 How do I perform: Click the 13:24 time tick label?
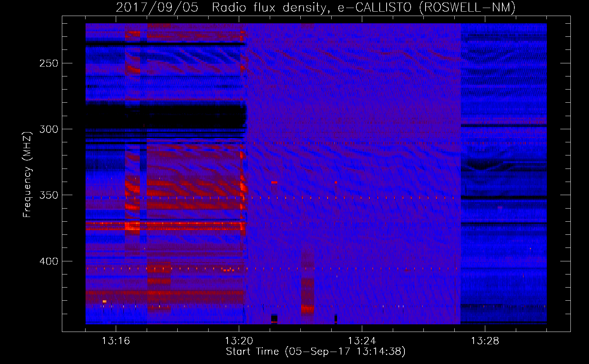[x=362, y=341]
